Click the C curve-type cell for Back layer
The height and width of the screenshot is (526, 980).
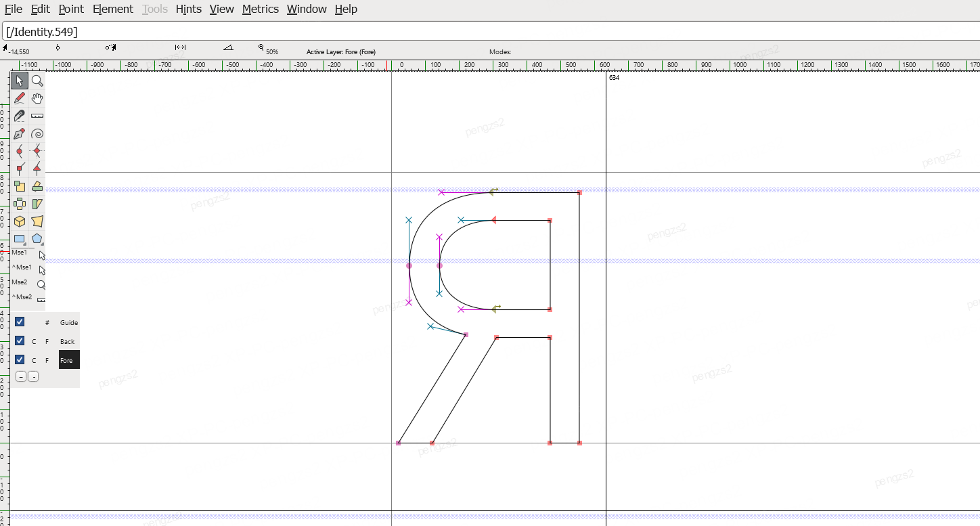coord(34,341)
